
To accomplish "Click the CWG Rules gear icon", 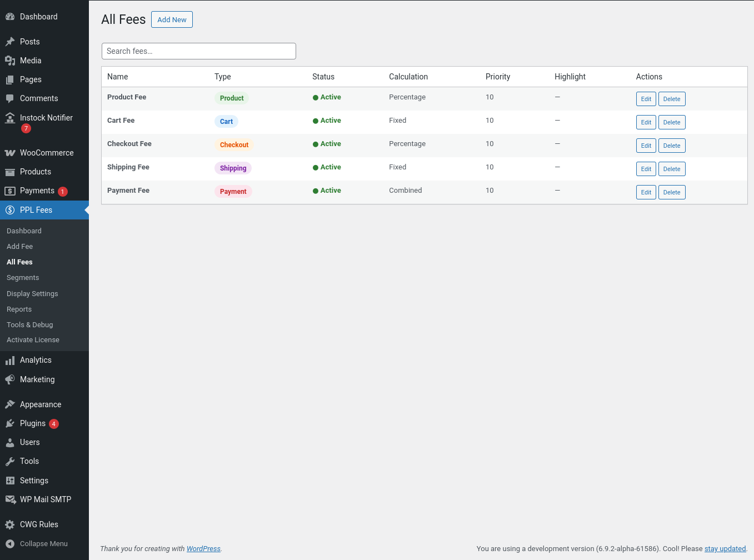I will coord(10,524).
